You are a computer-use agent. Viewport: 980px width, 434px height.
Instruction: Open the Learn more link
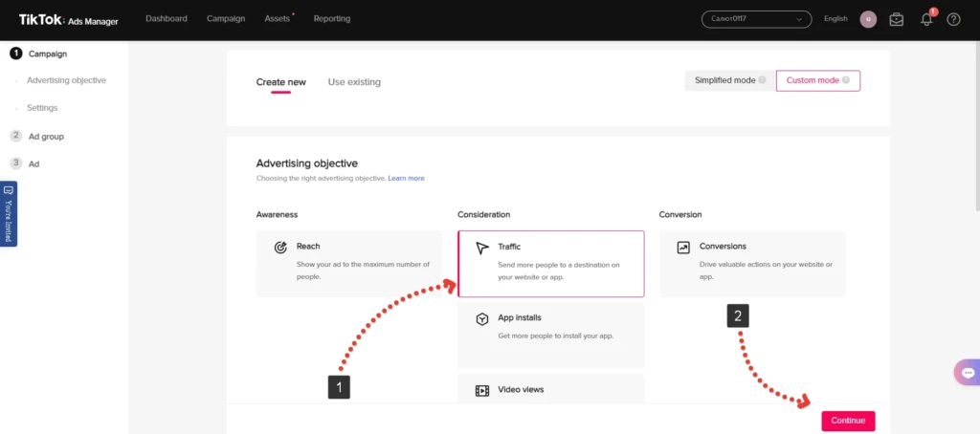coord(406,179)
